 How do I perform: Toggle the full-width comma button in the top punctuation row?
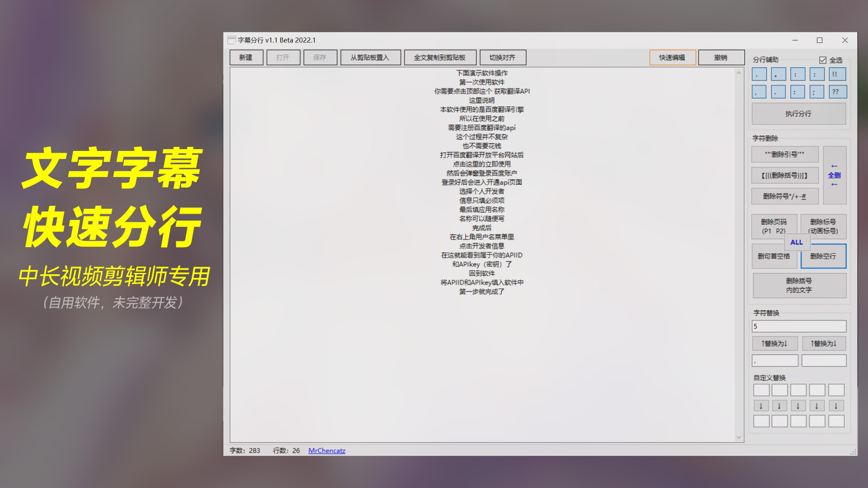point(759,74)
